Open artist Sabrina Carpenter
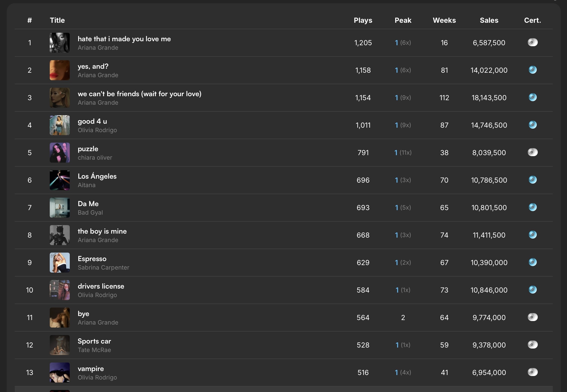This screenshot has height=392, width=567. [103, 268]
